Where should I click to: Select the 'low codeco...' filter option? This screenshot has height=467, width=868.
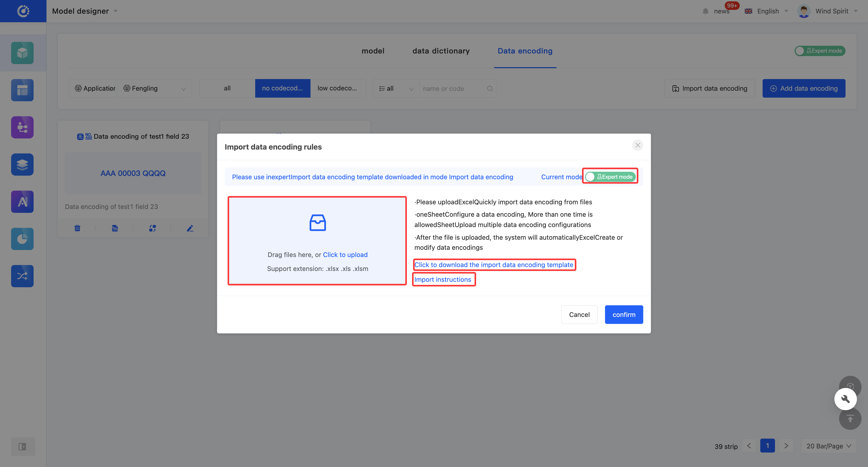click(338, 88)
